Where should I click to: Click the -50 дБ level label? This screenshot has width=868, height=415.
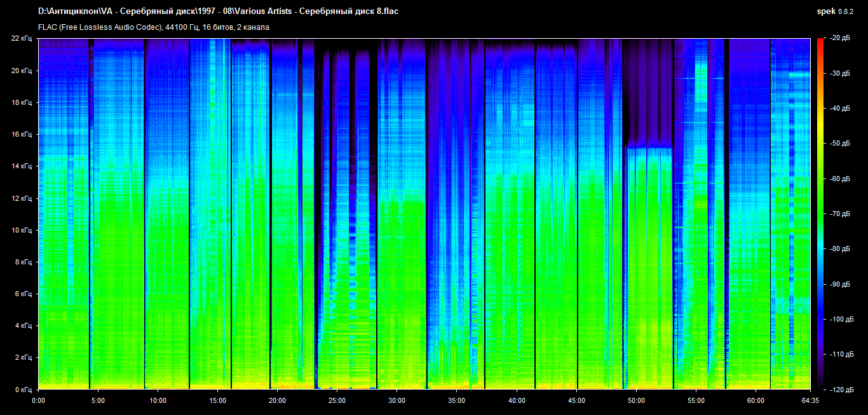pyautogui.click(x=839, y=144)
